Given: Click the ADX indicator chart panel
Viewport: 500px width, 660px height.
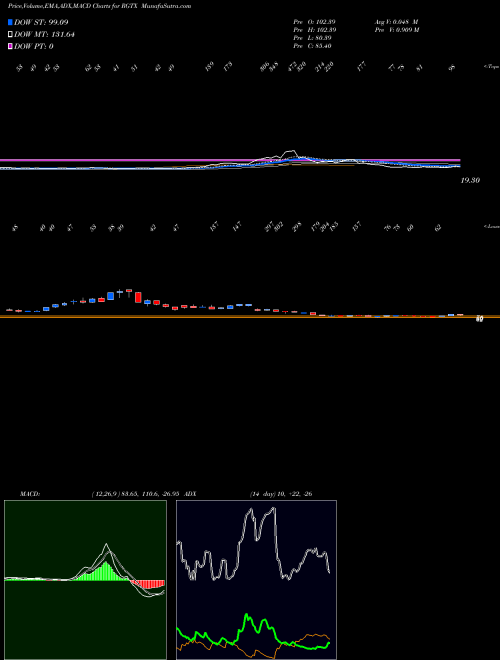Looking at the screenshot, I should coord(256,580).
